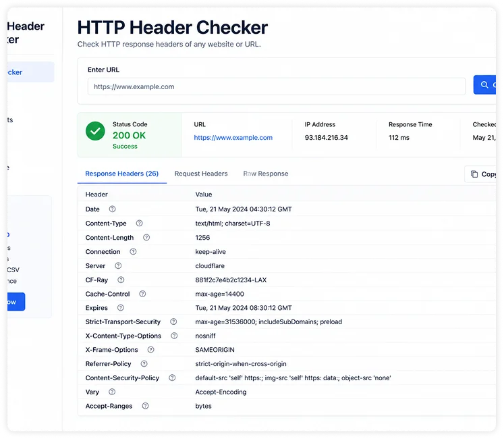This screenshot has width=504, height=439.
Task: Click the Content-Security-Policy info icon
Action: [172, 378]
